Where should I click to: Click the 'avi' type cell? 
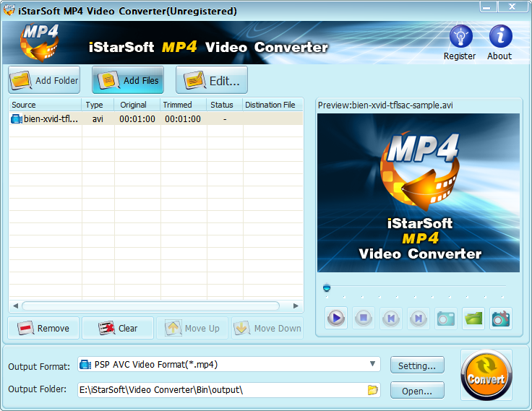[98, 119]
